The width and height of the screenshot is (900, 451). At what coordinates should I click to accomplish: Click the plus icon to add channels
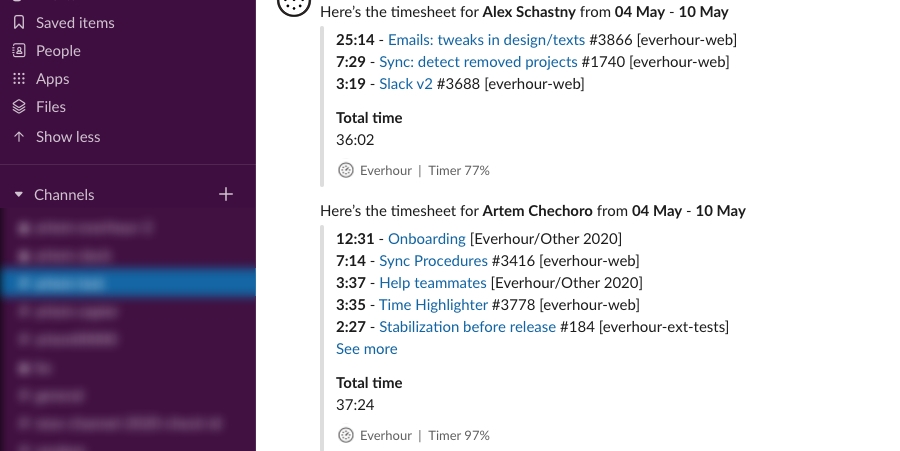point(226,195)
